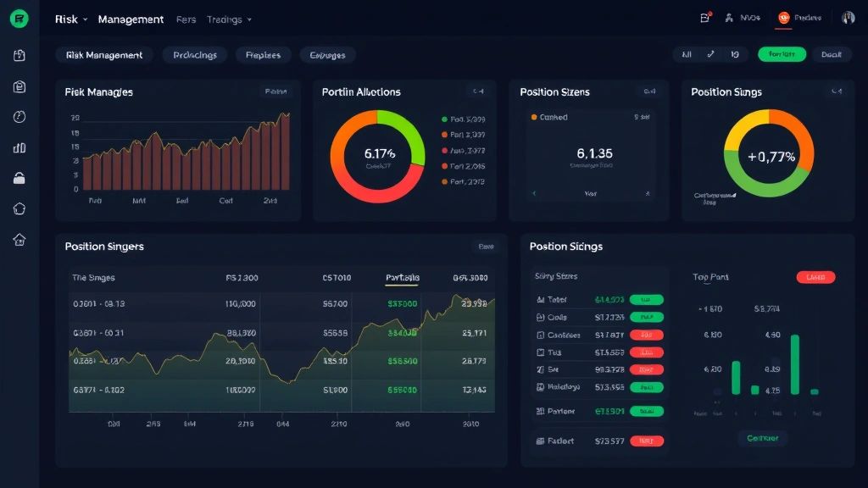Click the green Portfolio button at top right
This screenshot has width=868, height=488.
(781, 53)
